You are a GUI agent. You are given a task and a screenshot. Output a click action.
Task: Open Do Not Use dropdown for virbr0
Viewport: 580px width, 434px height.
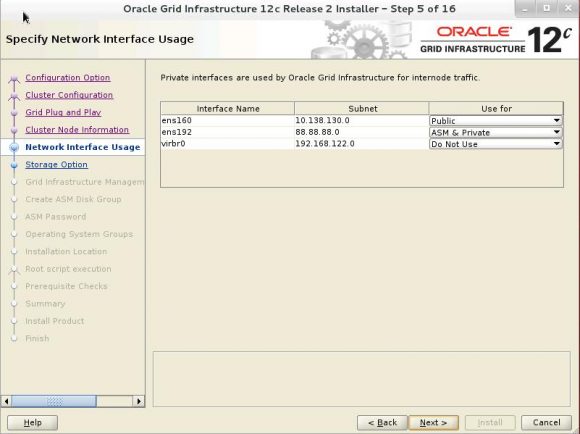(x=496, y=144)
